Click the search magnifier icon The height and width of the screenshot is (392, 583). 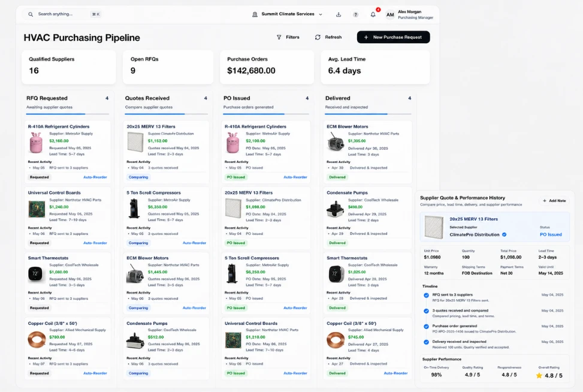[x=31, y=14]
